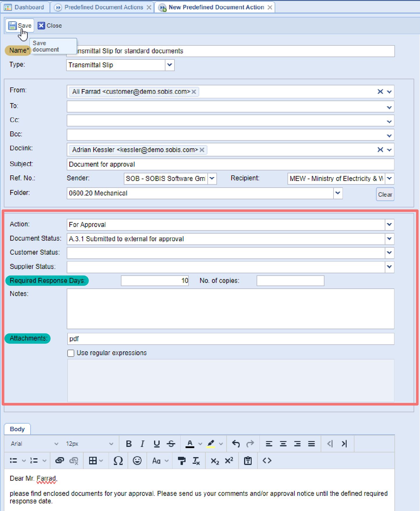The height and width of the screenshot is (511, 420).
Task: Open highlight color picker arrow
Action: coord(221,444)
